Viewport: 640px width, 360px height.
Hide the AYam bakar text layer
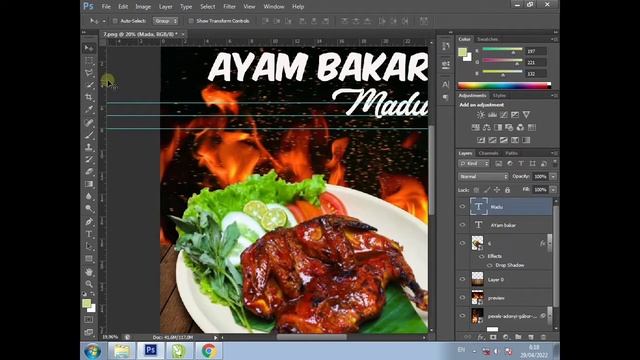click(462, 225)
